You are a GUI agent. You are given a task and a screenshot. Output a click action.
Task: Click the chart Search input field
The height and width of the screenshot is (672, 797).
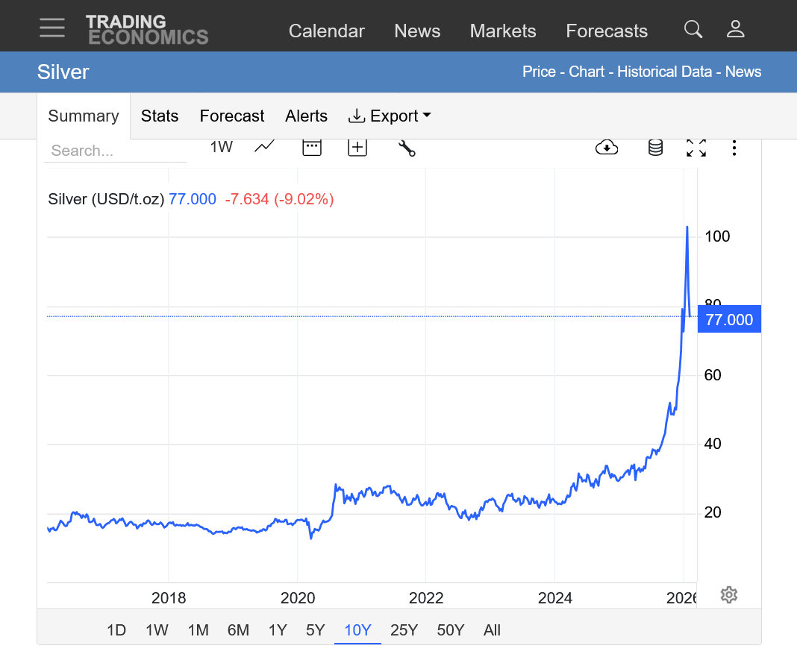coord(115,151)
